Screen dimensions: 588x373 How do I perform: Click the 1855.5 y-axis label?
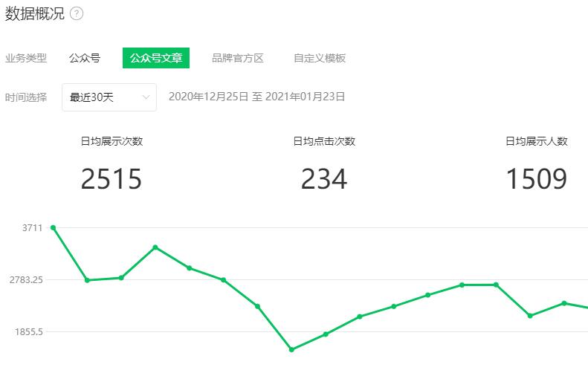29,332
